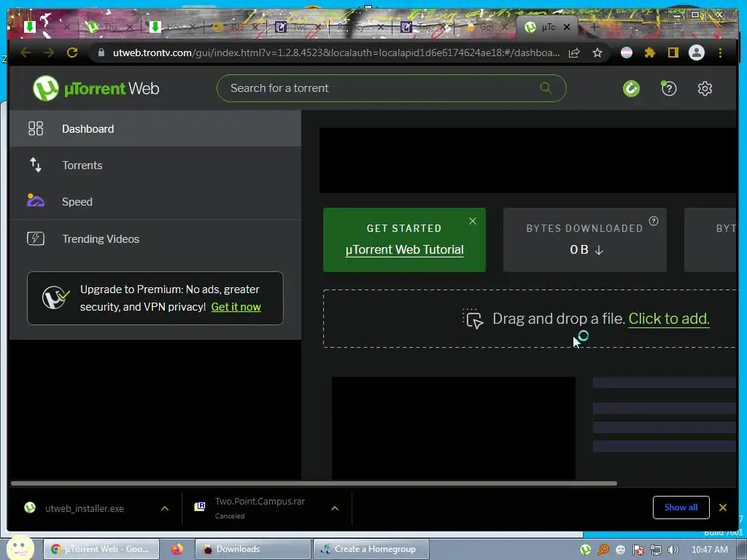This screenshot has width=747, height=560.
Task: Click the Two.Point.Campus.rar download item
Action: tap(260, 508)
